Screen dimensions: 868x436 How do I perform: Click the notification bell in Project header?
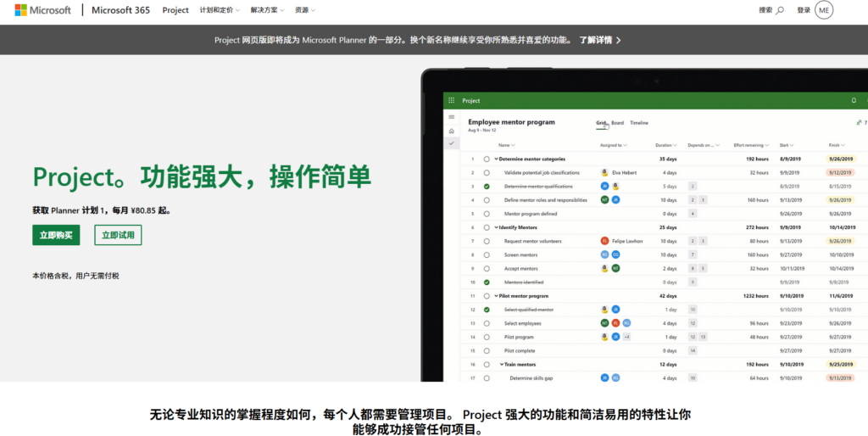854,100
